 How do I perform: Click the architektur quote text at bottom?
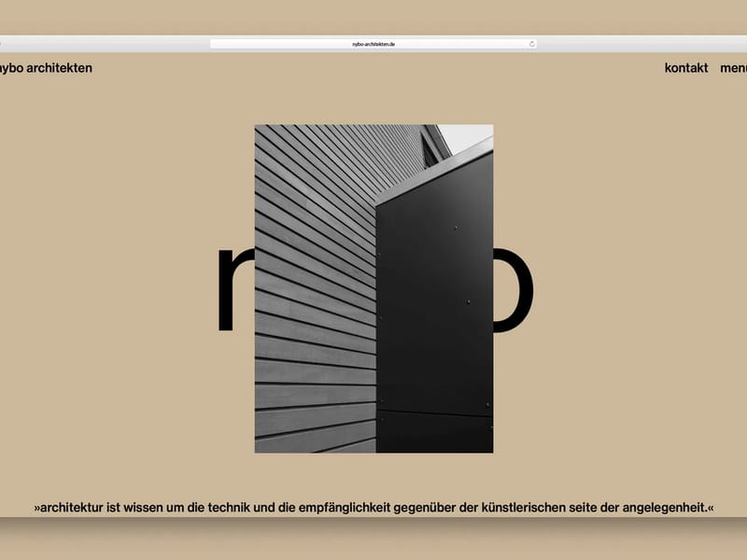pyautogui.click(x=374, y=508)
